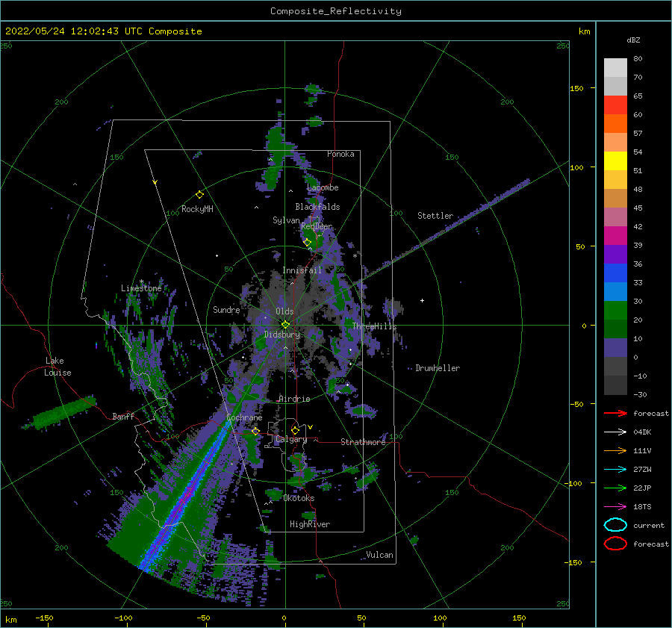The height and width of the screenshot is (628, 672).
Task: Click the Composite_Reflectivity title text
Action: (336, 11)
